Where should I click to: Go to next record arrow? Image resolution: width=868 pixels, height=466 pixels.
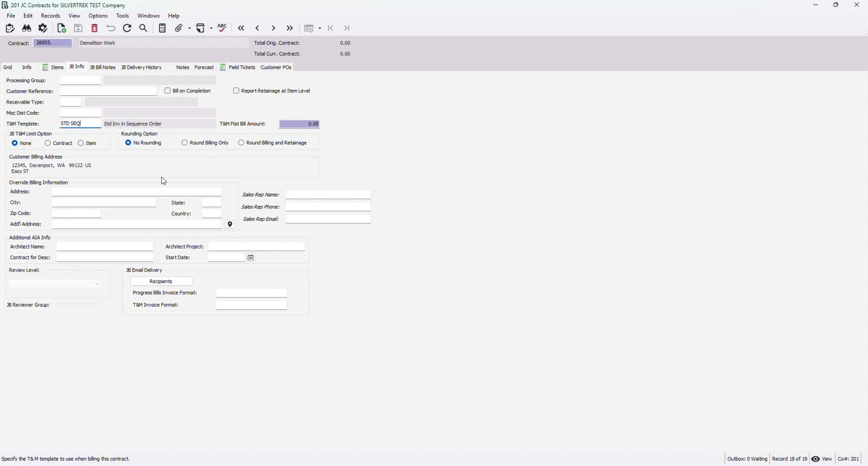click(x=273, y=28)
